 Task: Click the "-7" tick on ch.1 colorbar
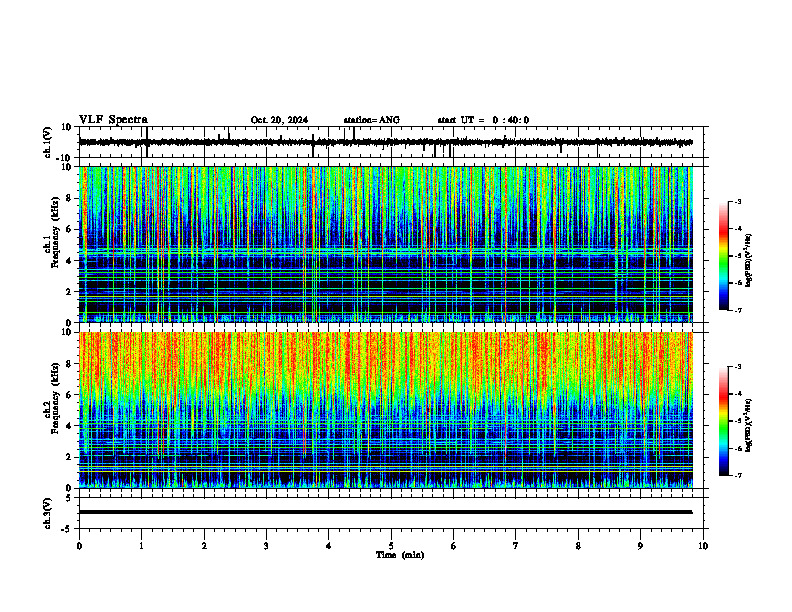738,310
